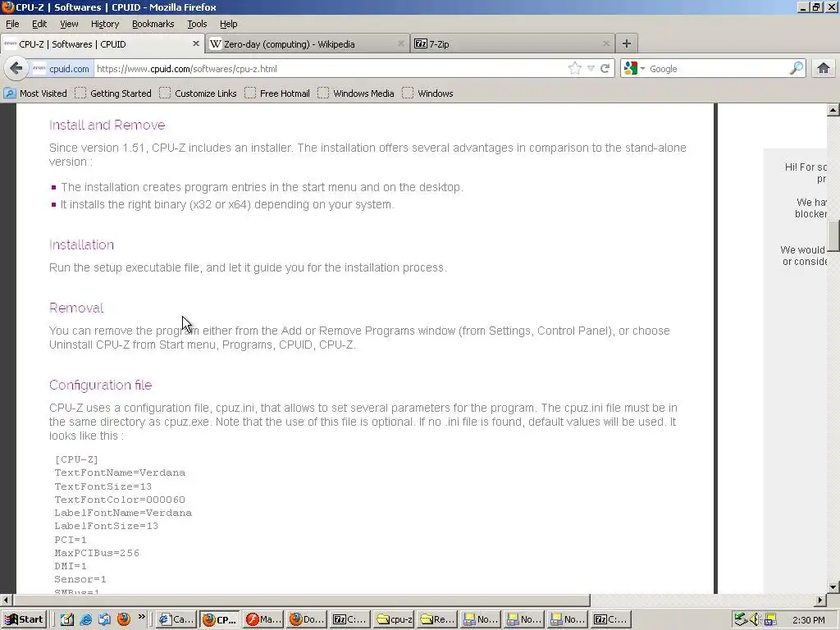Close the 7-Zip tab
840x630 pixels.
(606, 43)
